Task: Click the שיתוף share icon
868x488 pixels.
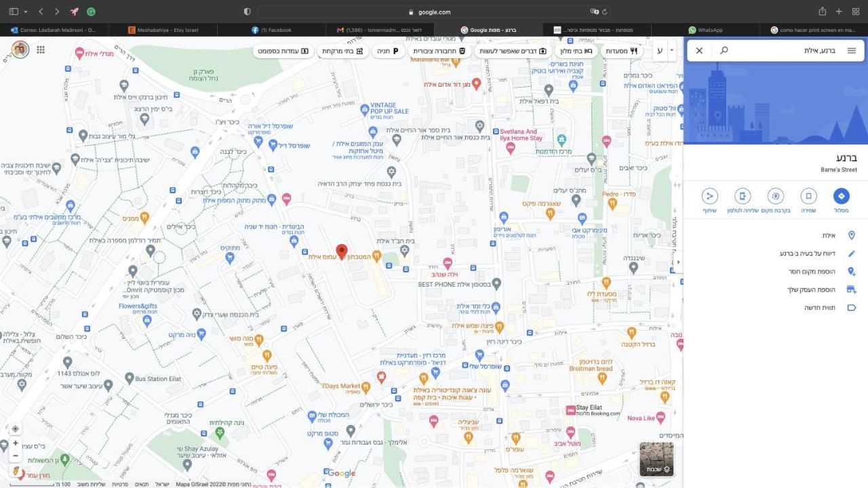Action: coord(710,196)
